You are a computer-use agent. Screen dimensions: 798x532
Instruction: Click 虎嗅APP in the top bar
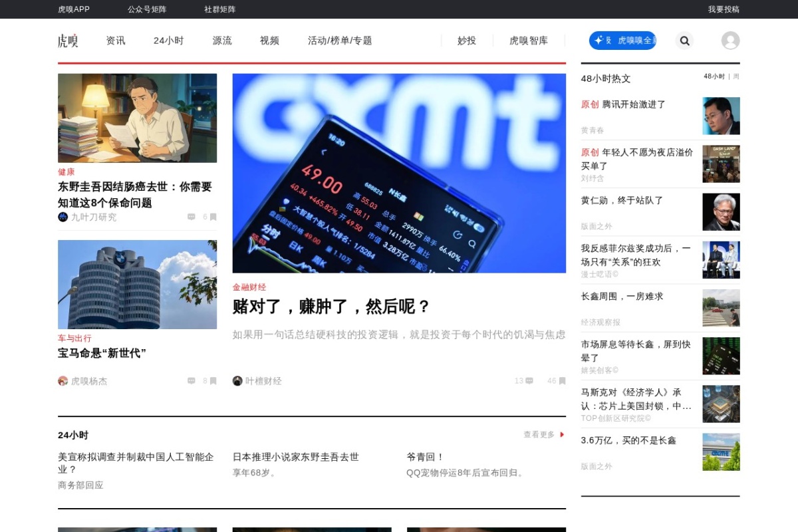click(74, 9)
